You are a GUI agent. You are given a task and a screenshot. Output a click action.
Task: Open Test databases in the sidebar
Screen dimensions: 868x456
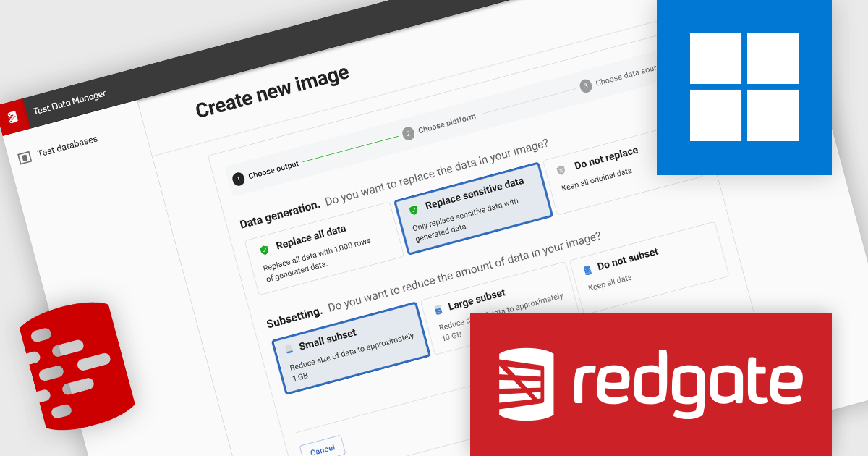coord(67,146)
